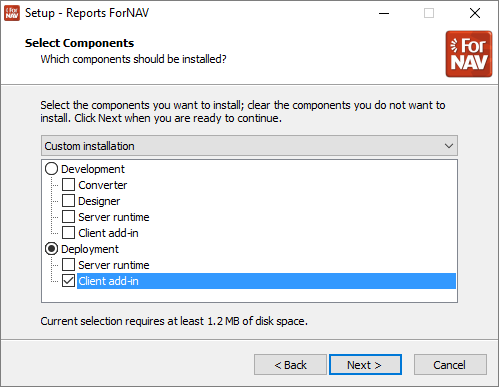Select the Deployment radio button
Screen dimensions: 499x387
(51, 249)
